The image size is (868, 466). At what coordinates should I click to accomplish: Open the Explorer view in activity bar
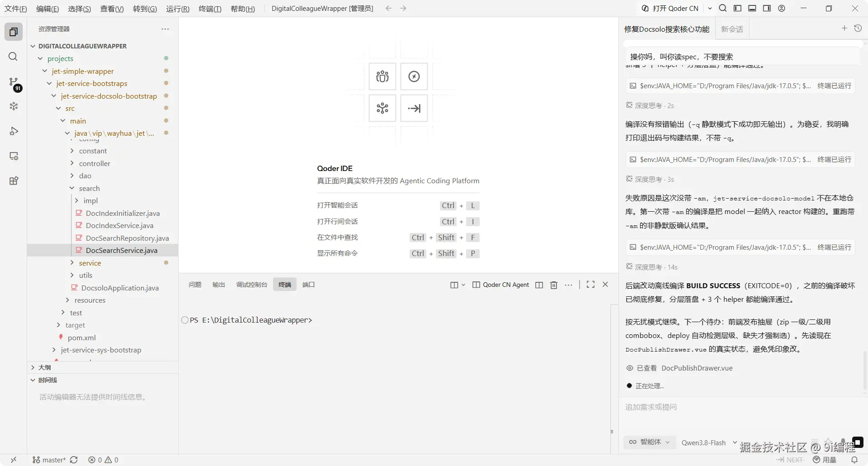click(x=14, y=32)
